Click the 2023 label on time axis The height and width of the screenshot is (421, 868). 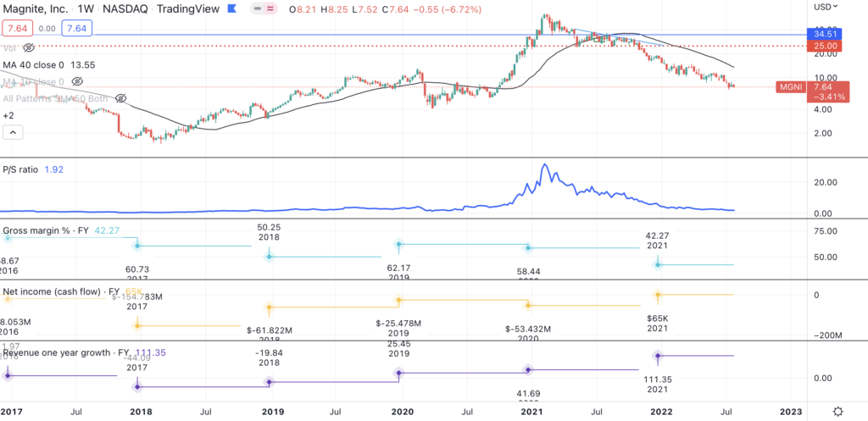click(x=791, y=412)
